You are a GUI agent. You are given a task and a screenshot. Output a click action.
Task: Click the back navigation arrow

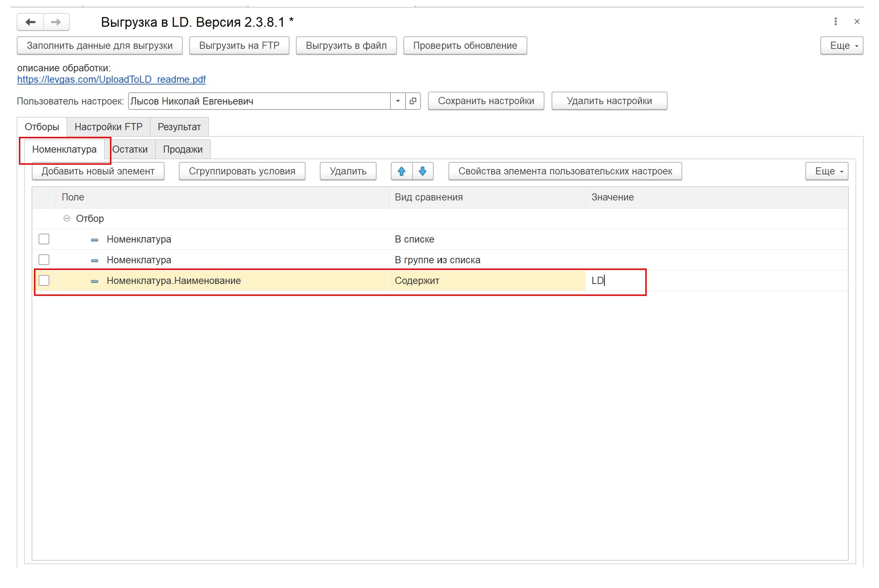tap(31, 22)
